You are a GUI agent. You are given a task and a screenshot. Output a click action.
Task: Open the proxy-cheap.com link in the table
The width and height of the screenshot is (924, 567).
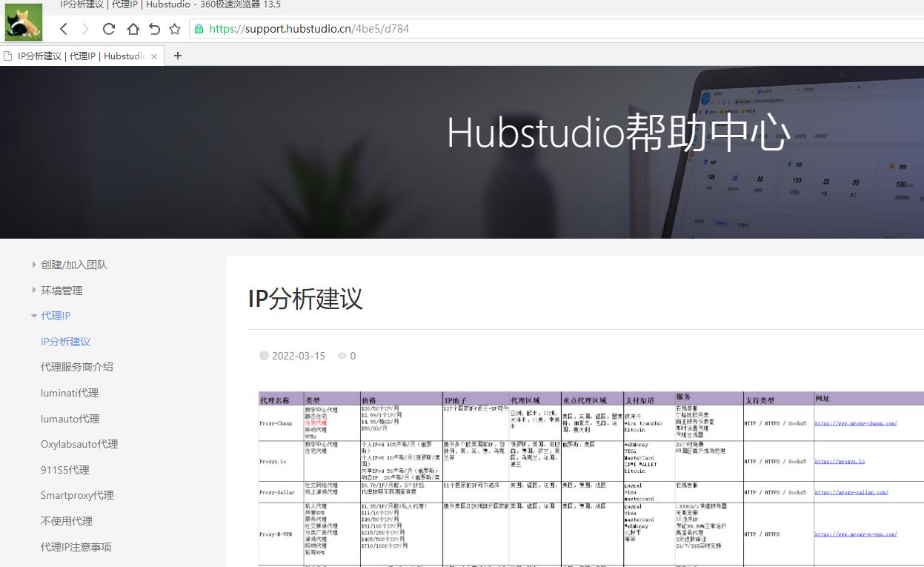856,423
